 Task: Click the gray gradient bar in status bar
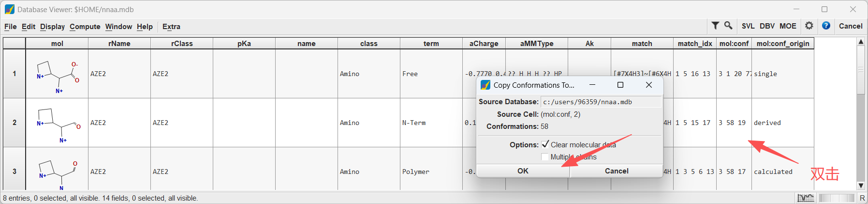[837, 198]
